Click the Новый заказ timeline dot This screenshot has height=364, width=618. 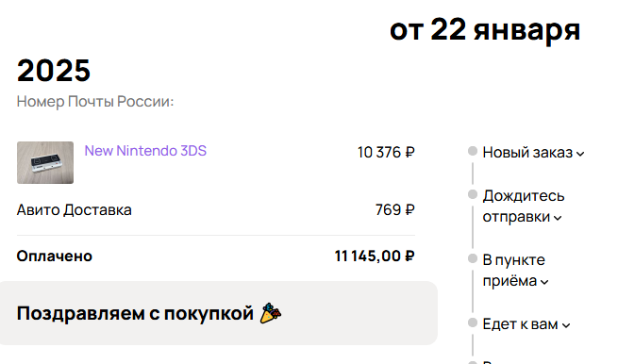[473, 151]
